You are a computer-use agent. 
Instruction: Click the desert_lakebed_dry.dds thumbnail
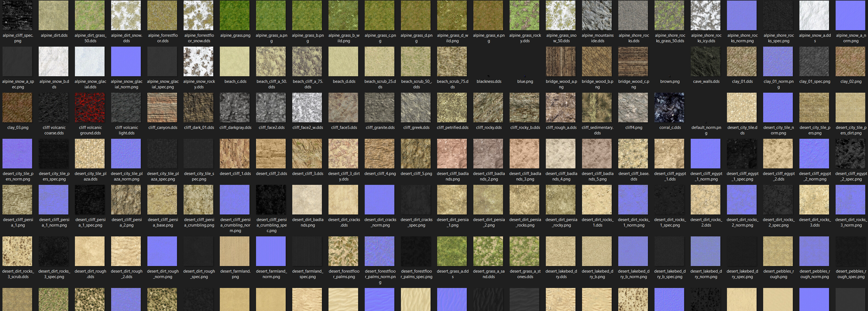(x=561, y=251)
